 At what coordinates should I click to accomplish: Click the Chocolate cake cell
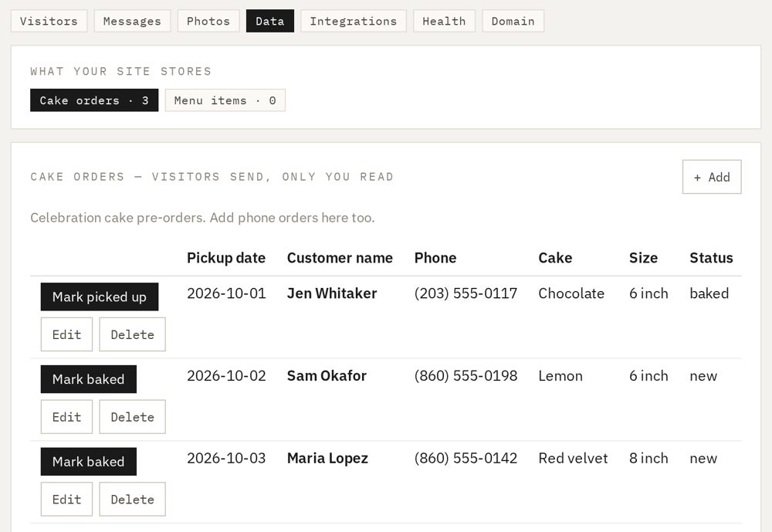[x=571, y=293]
